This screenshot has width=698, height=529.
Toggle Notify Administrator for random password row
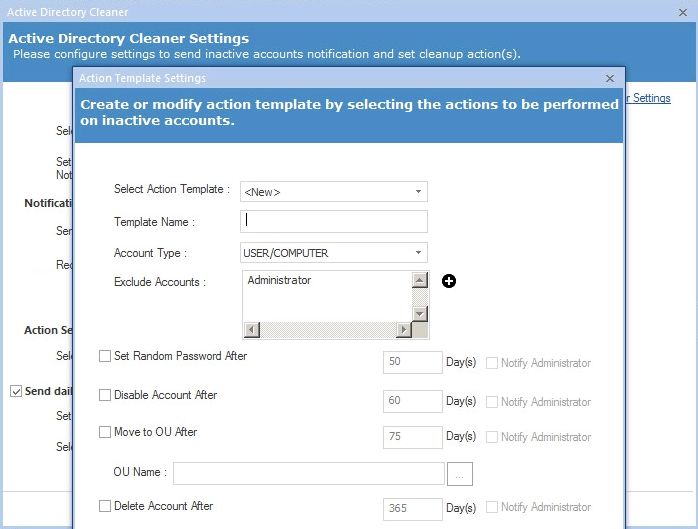tap(491, 363)
